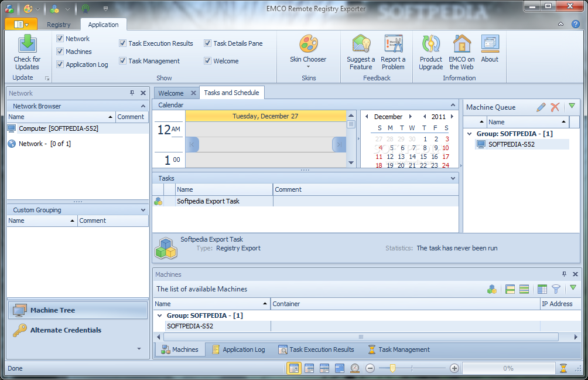The height and width of the screenshot is (380, 588).
Task: Click the Check for Updates icon
Action: point(27,44)
